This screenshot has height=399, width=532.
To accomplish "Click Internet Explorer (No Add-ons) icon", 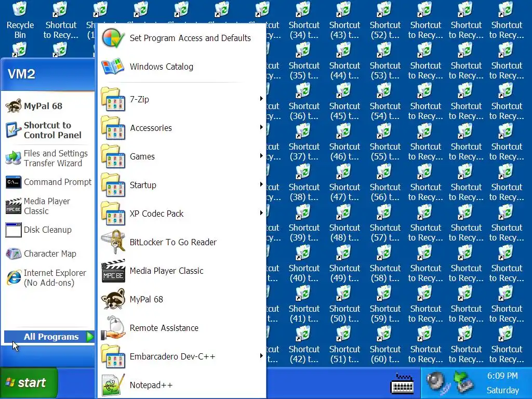I will [x=13, y=277].
